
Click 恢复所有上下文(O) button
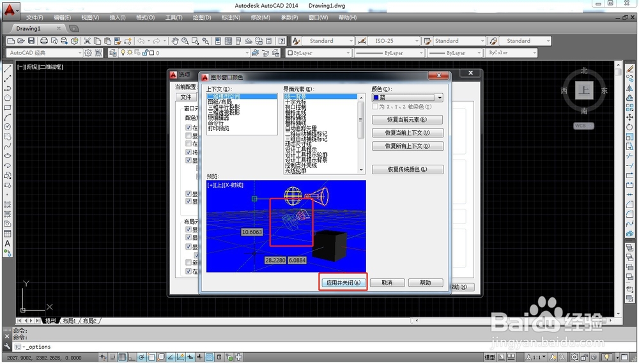pos(408,146)
